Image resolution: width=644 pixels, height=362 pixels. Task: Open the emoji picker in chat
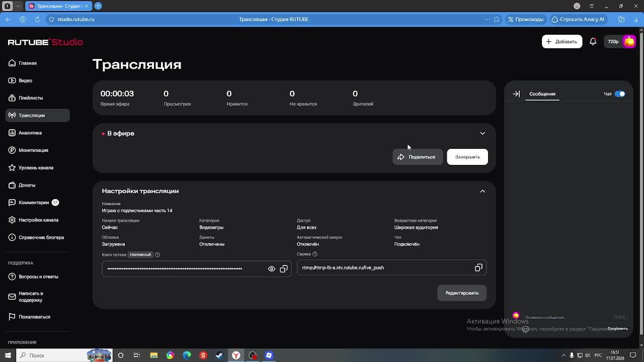[x=525, y=329]
